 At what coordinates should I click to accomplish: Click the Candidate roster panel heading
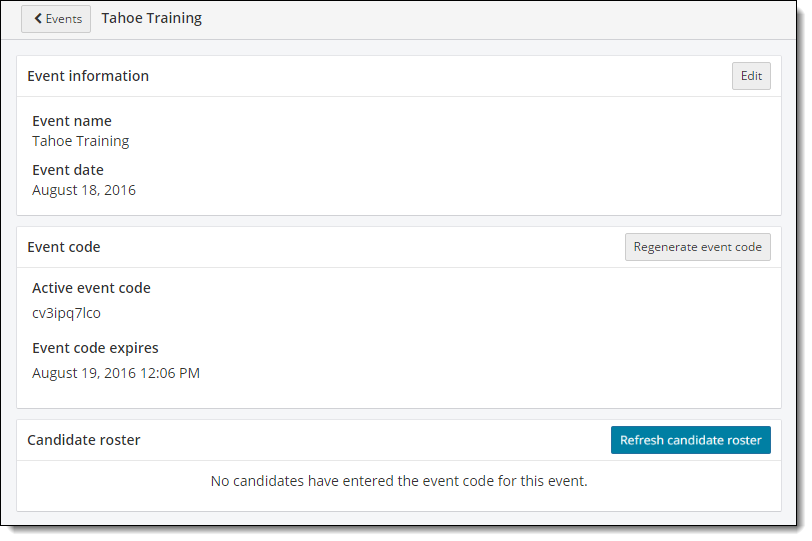[x=84, y=440]
